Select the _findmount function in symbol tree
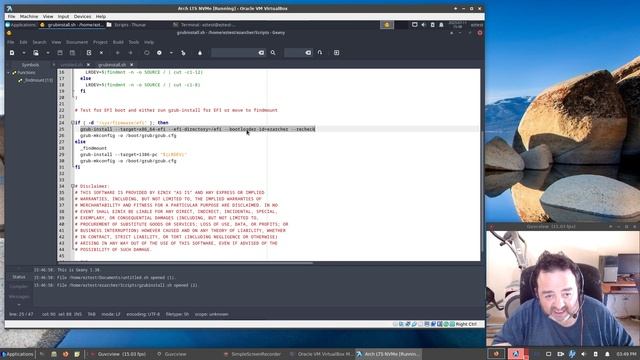Viewport: 640px width, 360px height. (38, 80)
